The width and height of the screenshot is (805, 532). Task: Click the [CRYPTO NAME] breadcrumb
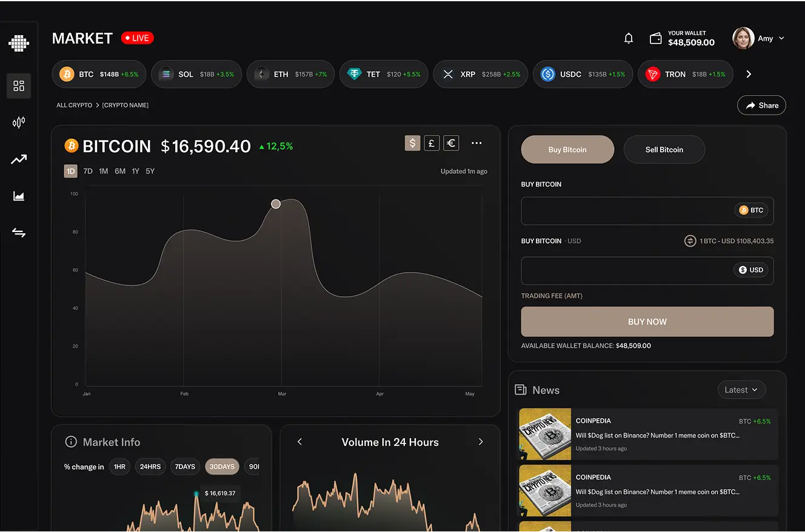click(125, 105)
